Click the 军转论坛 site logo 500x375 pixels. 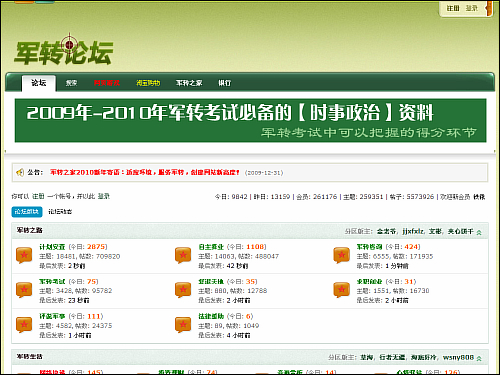(63, 50)
